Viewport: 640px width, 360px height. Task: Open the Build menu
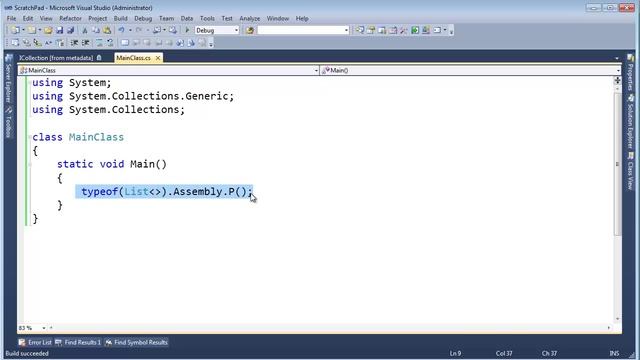coord(120,18)
